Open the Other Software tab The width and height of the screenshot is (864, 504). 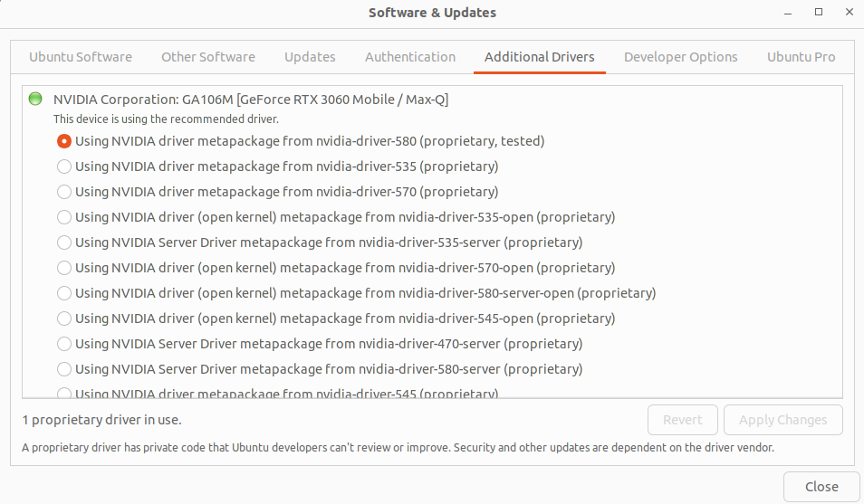pos(208,57)
